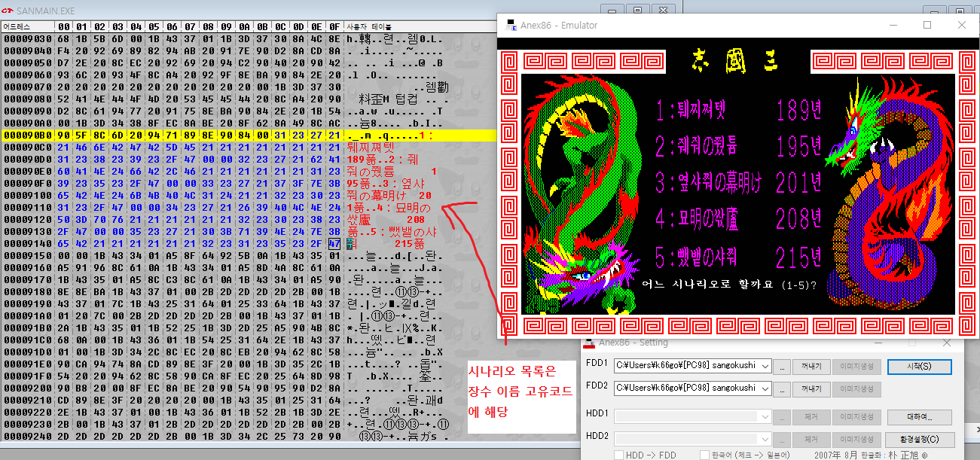This screenshot has width=980, height=460.
Task: Maximize the Anex86 Emulator window
Action: point(927,25)
